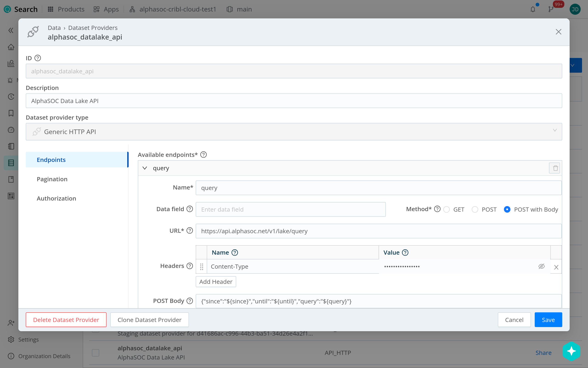
Task: Open alphasoc-cribl-cloud-test1 workspace selector
Action: 173,9
